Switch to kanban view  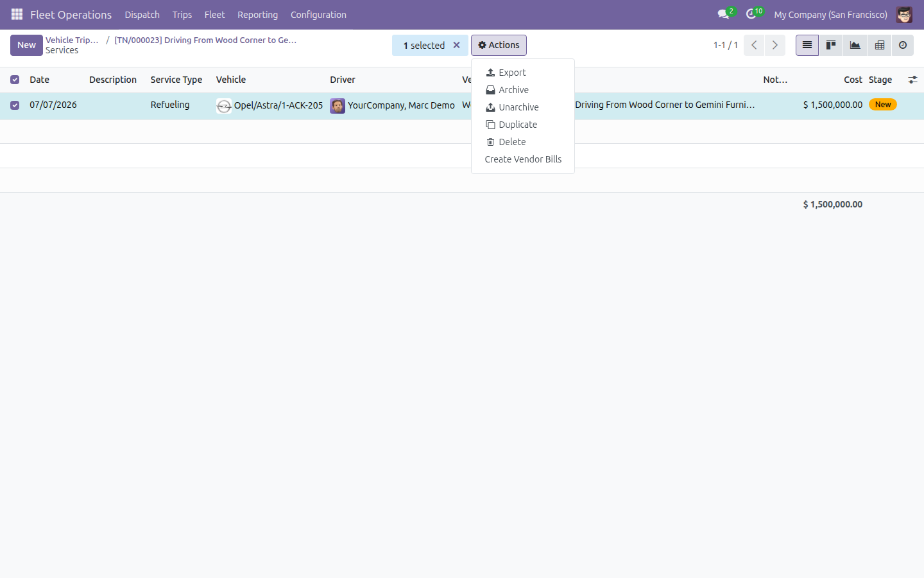831,45
